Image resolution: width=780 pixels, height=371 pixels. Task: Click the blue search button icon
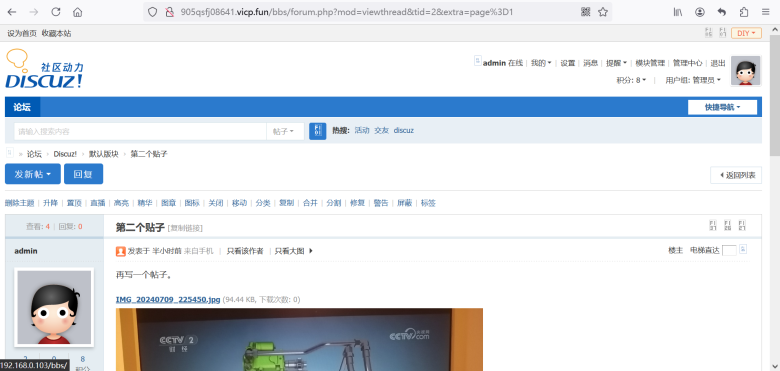coord(317,131)
